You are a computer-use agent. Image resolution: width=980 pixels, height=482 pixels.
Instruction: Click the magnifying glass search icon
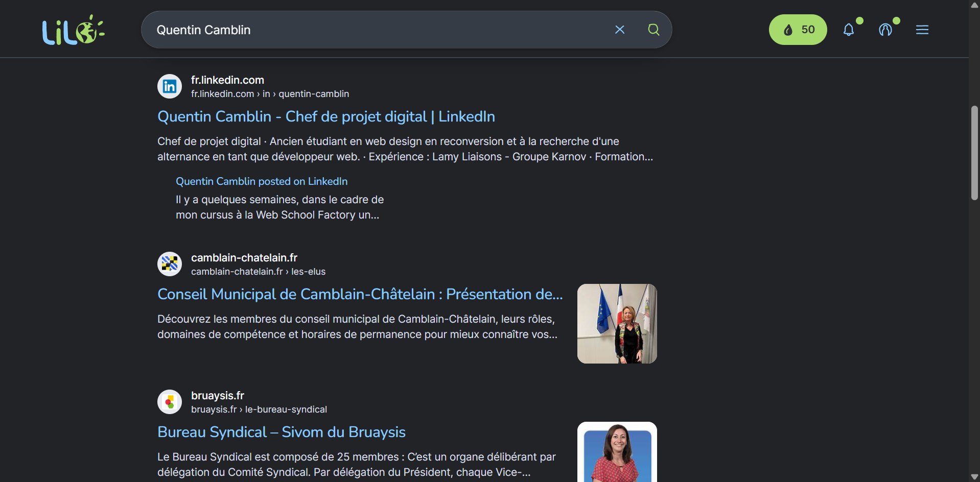654,30
